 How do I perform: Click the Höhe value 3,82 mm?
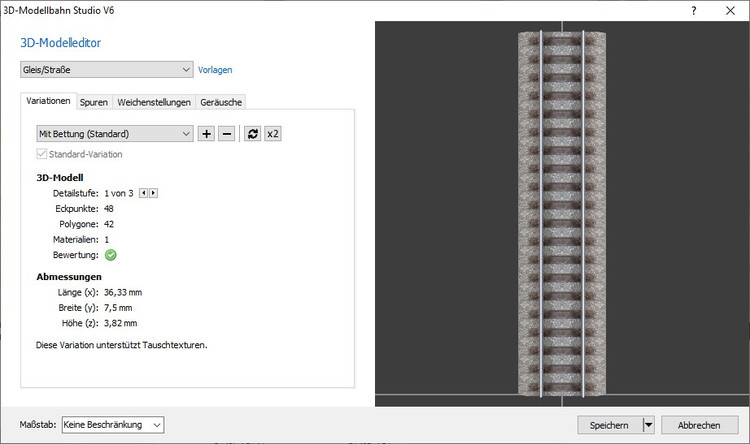(121, 323)
